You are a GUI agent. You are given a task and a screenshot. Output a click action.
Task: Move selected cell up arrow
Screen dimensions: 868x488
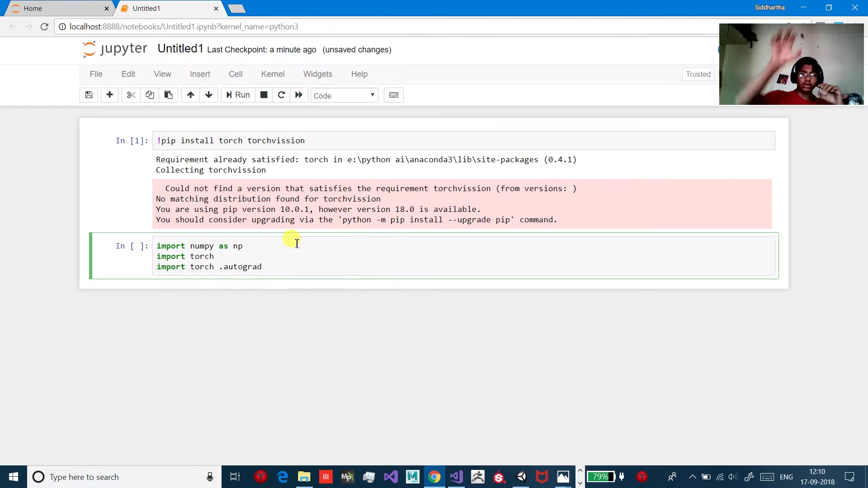click(x=190, y=95)
